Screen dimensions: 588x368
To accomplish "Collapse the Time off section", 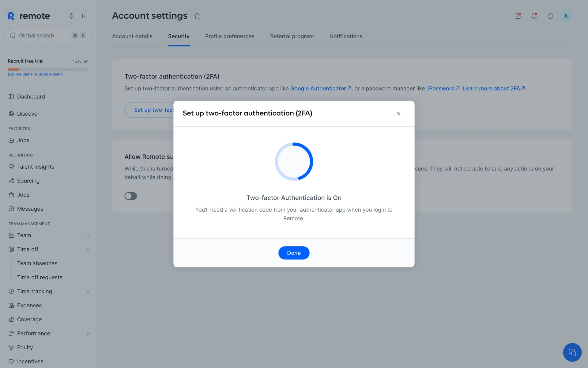I will 88,249.
